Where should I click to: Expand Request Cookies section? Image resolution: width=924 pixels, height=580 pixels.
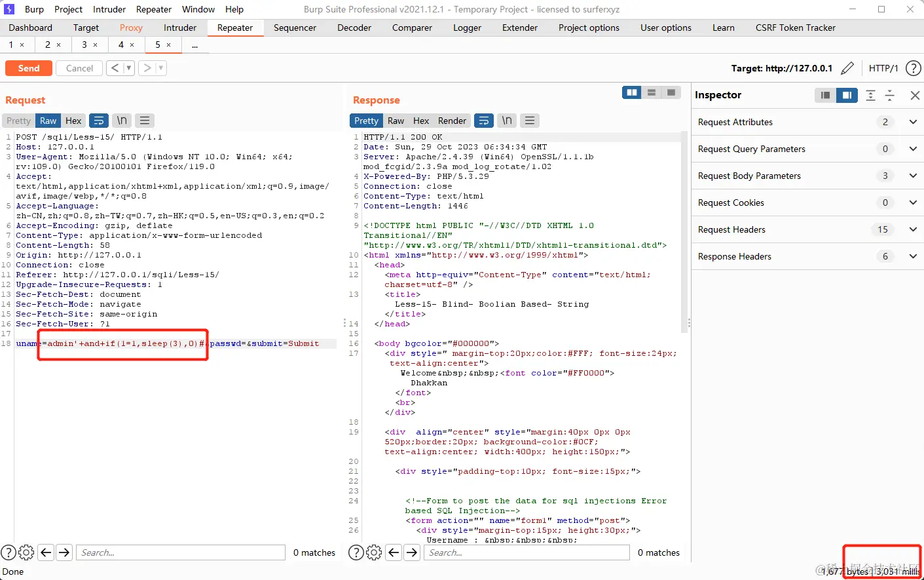(913, 203)
